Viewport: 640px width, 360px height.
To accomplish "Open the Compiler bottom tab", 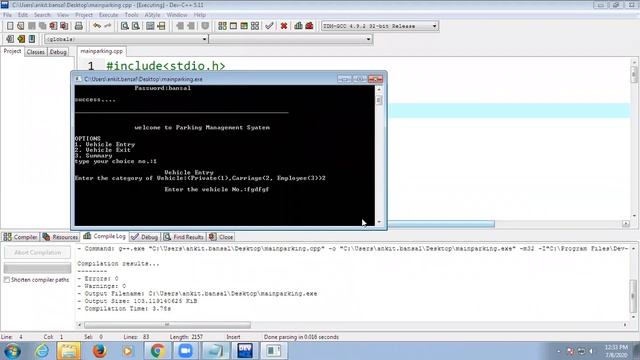I will (x=20, y=237).
